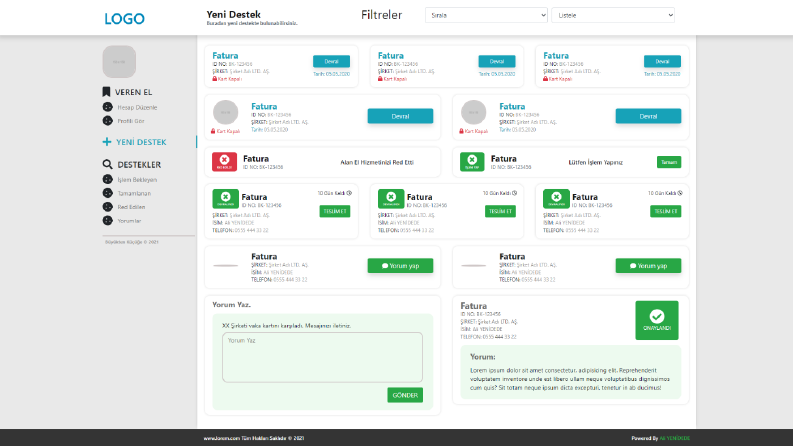Click the lock icon under the left avatar card
Image resolution: width=793 pixels, height=446 pixels.
pyautogui.click(x=213, y=131)
